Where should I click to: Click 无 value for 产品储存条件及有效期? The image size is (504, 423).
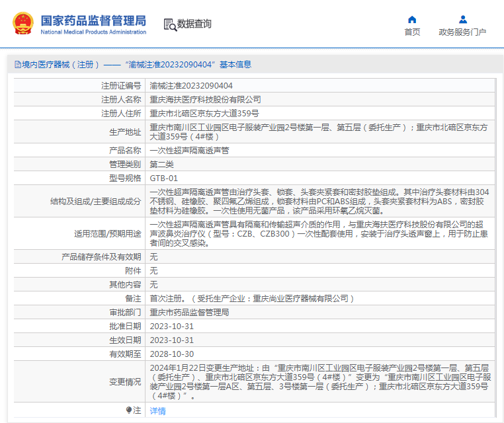coord(153,256)
